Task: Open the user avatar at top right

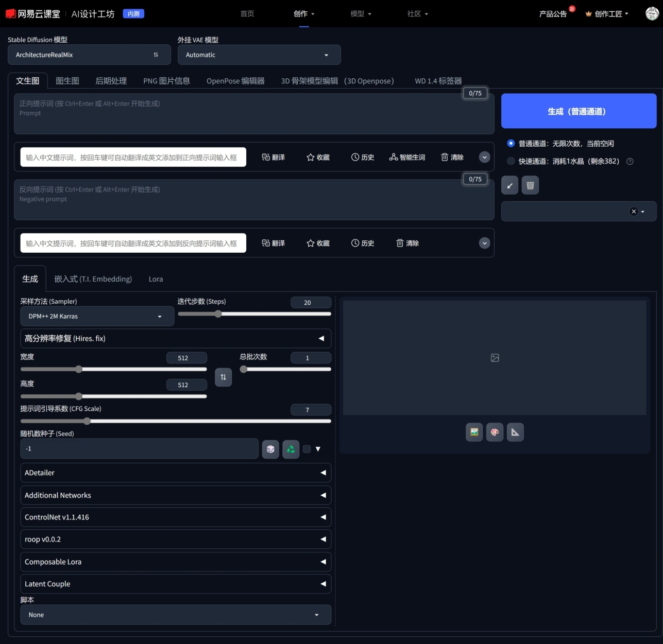Action: pos(652,13)
